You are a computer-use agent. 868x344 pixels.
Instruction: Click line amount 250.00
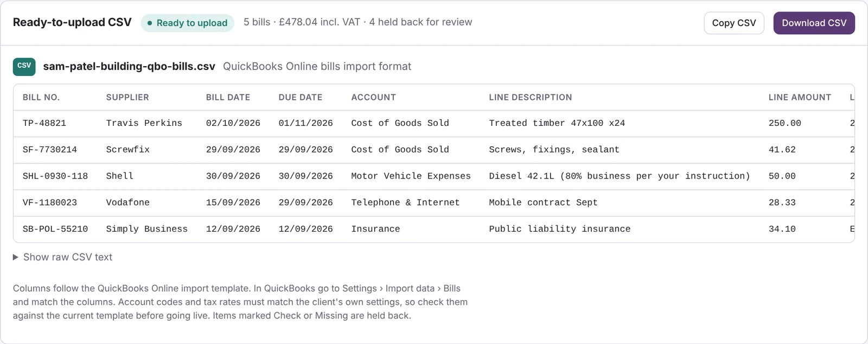click(x=785, y=123)
